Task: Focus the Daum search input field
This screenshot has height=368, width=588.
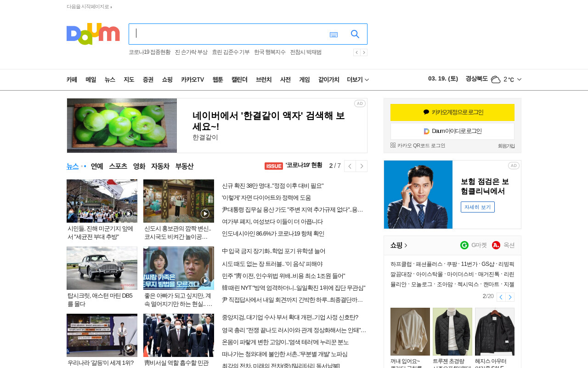Action: click(x=227, y=34)
